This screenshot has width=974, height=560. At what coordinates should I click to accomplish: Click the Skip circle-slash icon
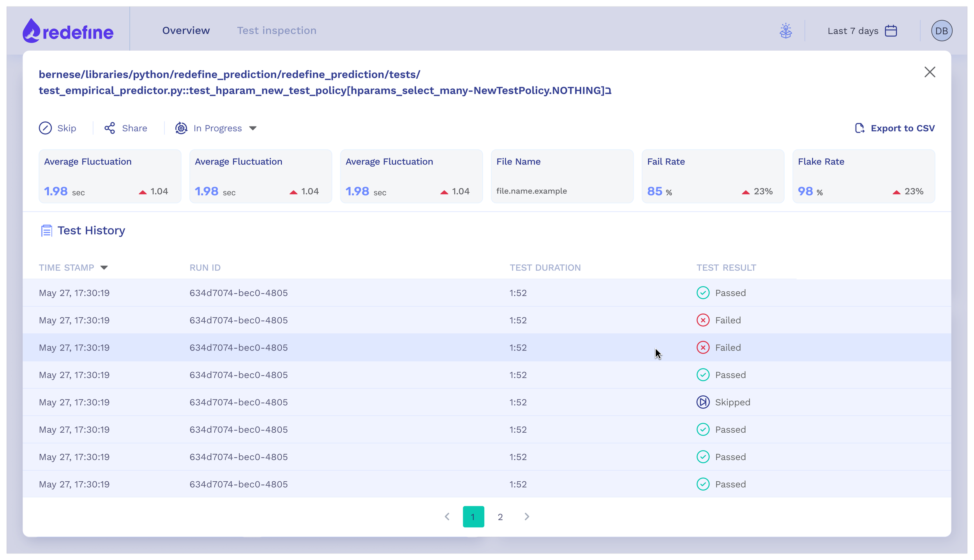click(45, 128)
